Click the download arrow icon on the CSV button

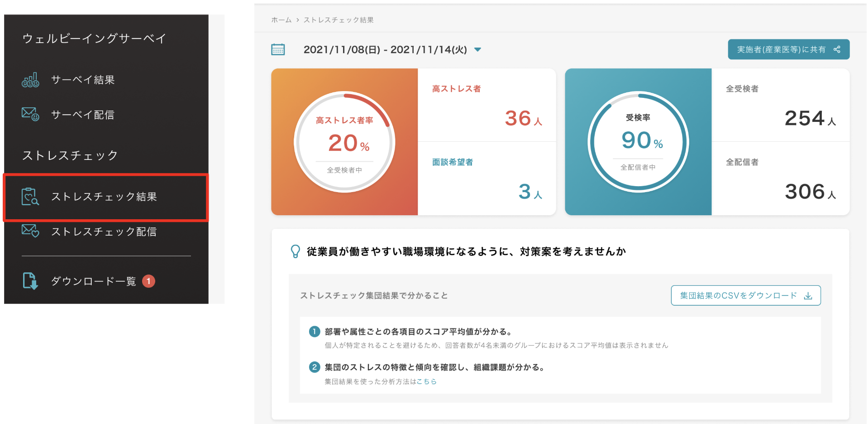[x=808, y=295]
